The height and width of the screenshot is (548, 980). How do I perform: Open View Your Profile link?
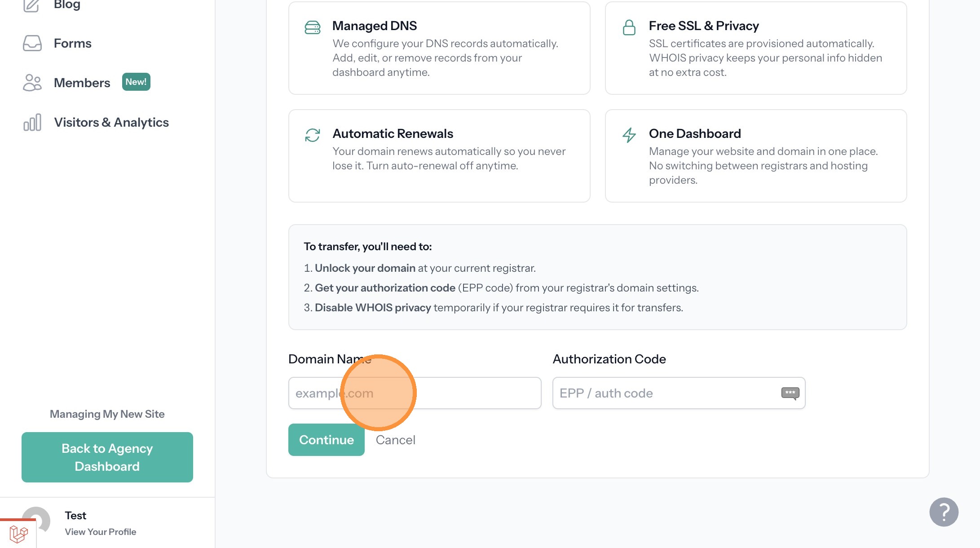click(100, 532)
